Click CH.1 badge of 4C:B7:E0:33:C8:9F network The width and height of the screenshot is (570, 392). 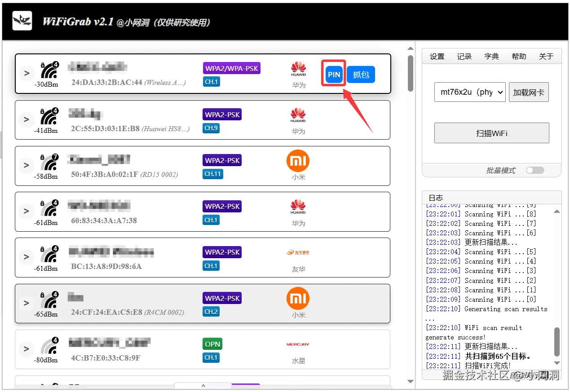[211, 357]
